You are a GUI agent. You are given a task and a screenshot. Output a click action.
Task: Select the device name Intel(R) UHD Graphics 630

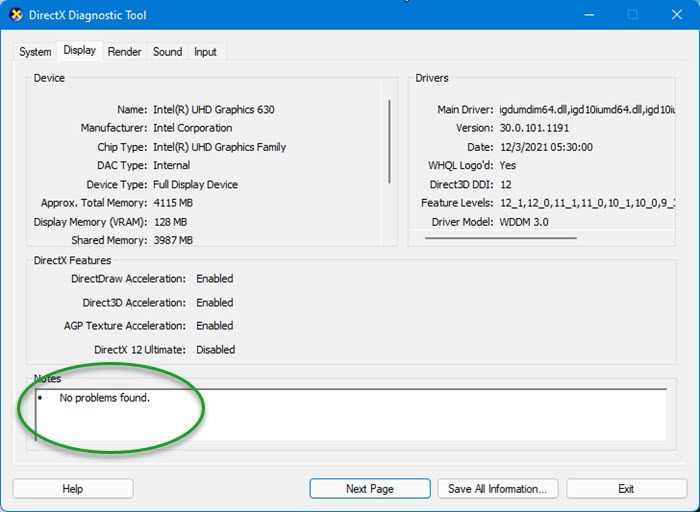[214, 109]
